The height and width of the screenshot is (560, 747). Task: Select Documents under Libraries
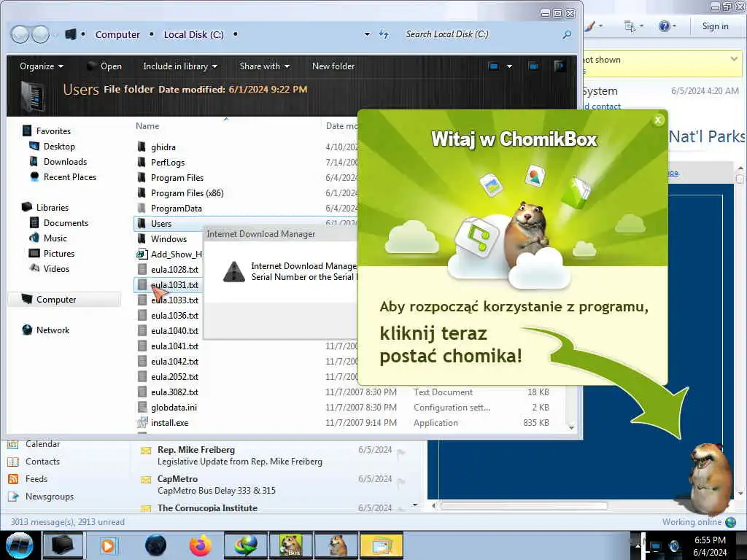(66, 223)
